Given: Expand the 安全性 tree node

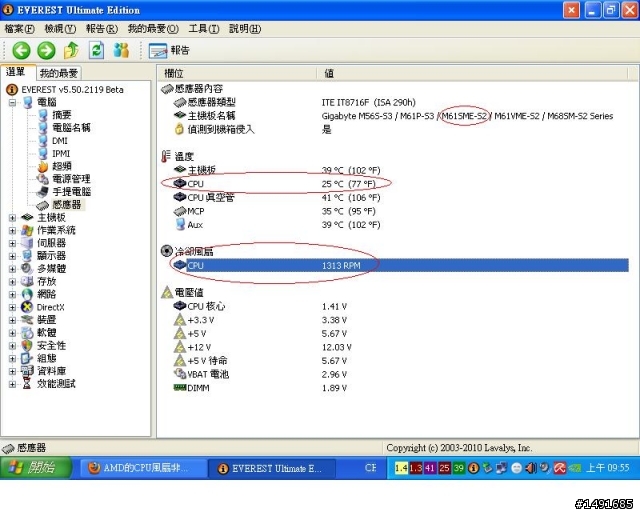Looking at the screenshot, I should tap(12, 346).
